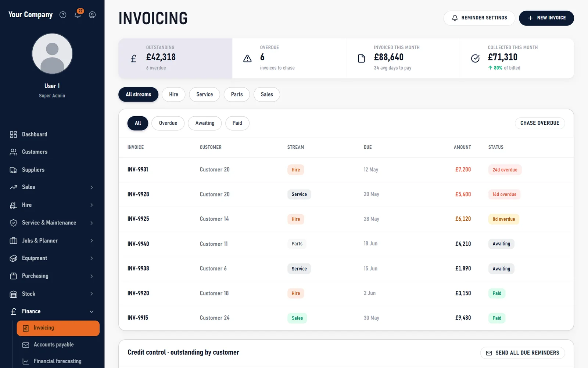Click the Outstanding £42,318 summary card
Image resolution: width=588 pixels, height=368 pixels.
[x=175, y=58]
